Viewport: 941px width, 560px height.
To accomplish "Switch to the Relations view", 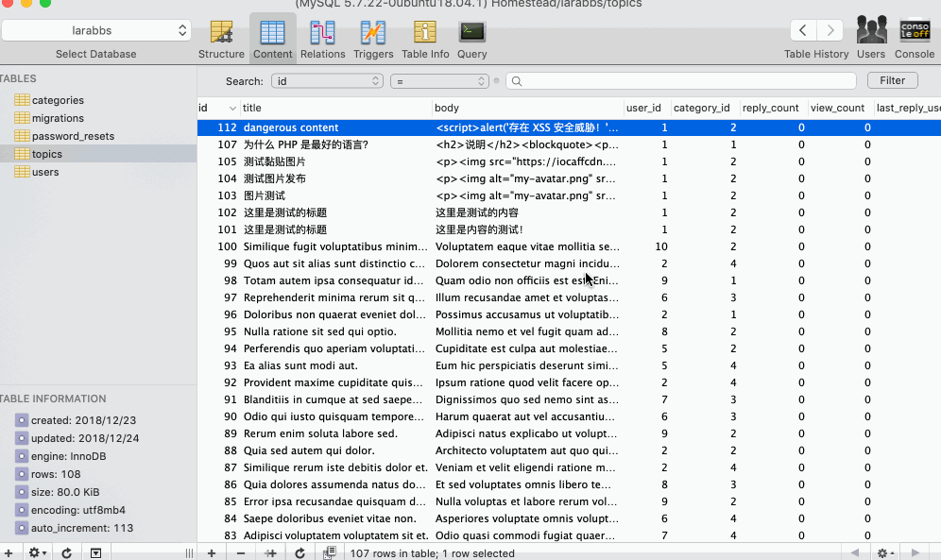I will pos(323,39).
